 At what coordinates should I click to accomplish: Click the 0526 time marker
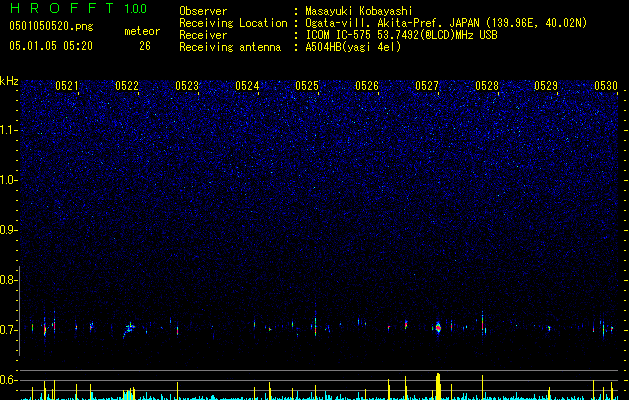click(x=367, y=85)
